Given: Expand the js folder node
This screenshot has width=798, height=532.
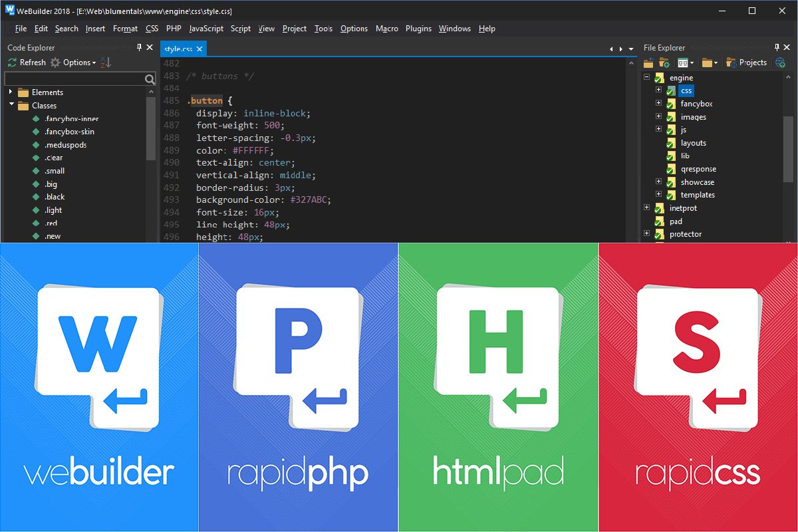Looking at the screenshot, I should [658, 130].
